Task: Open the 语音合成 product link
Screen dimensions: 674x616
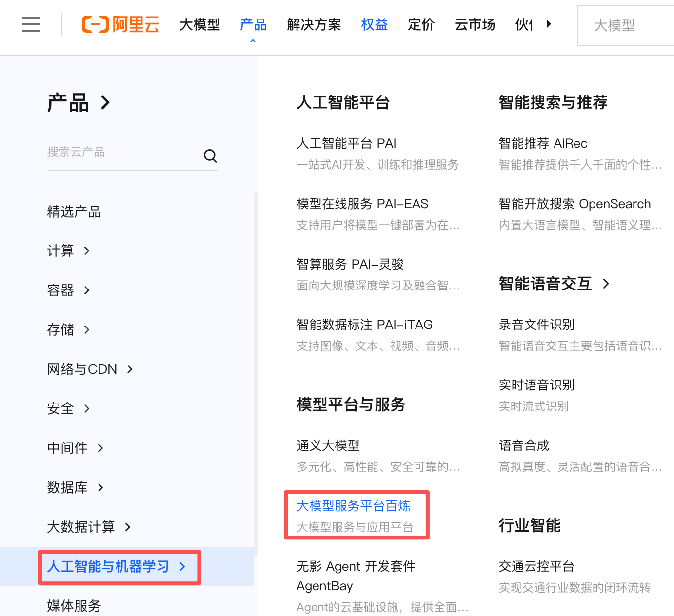Action: click(x=524, y=445)
